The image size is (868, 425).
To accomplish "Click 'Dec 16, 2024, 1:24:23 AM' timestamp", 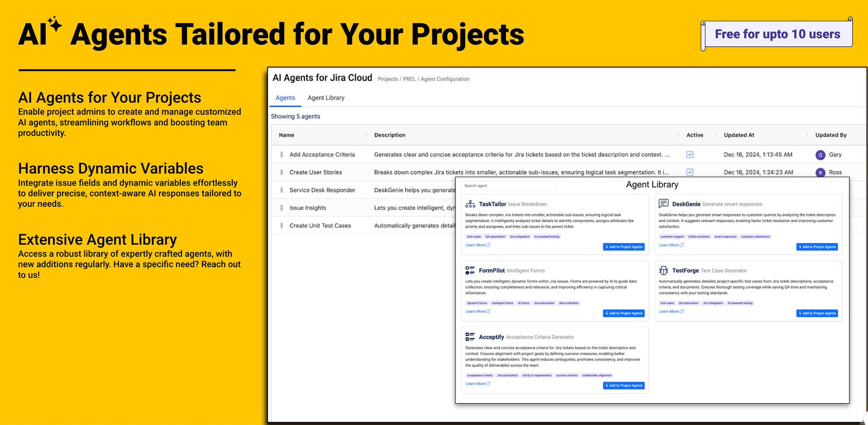I will click(758, 172).
